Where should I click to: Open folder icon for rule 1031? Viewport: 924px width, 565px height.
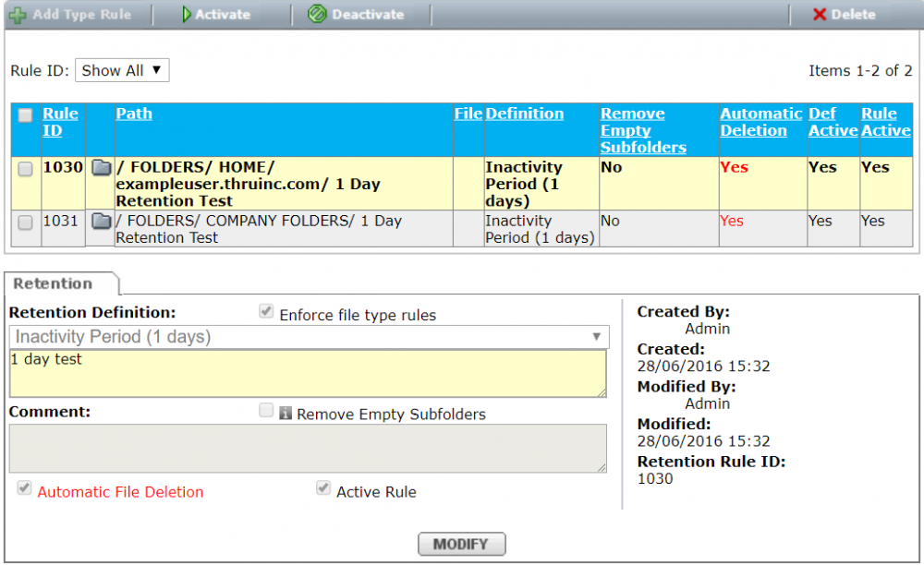pyautogui.click(x=101, y=222)
